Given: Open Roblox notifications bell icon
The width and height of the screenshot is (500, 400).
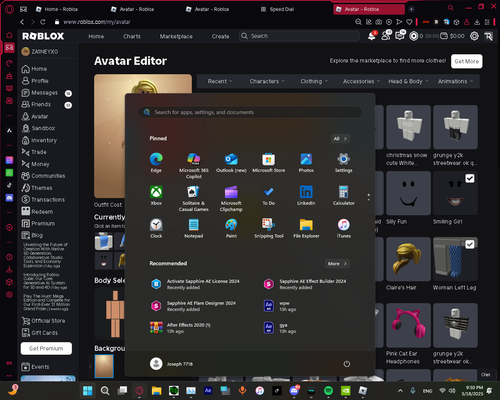Looking at the screenshot, I should (372, 36).
